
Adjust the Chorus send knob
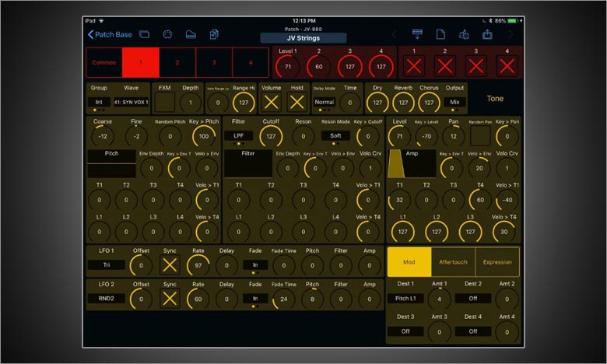click(x=429, y=103)
